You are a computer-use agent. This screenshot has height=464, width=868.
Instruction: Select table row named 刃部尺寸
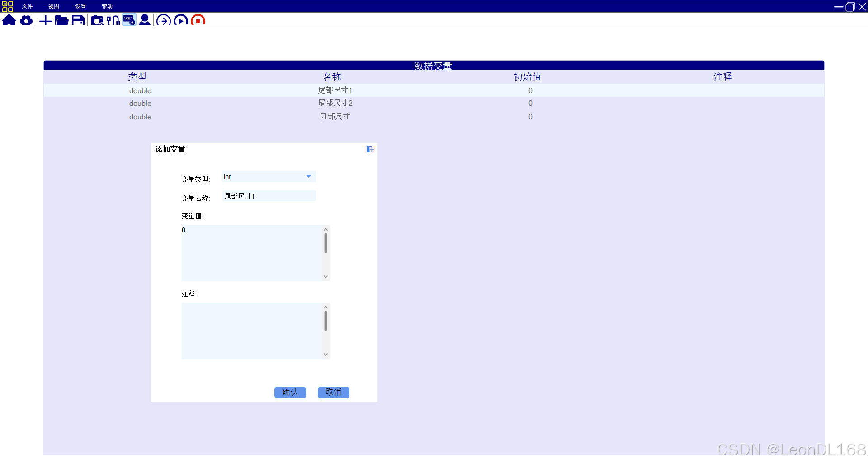pyautogui.click(x=434, y=117)
